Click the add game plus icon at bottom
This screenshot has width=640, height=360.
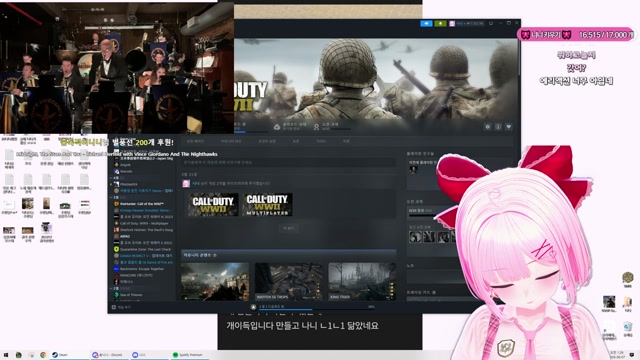coord(114,307)
